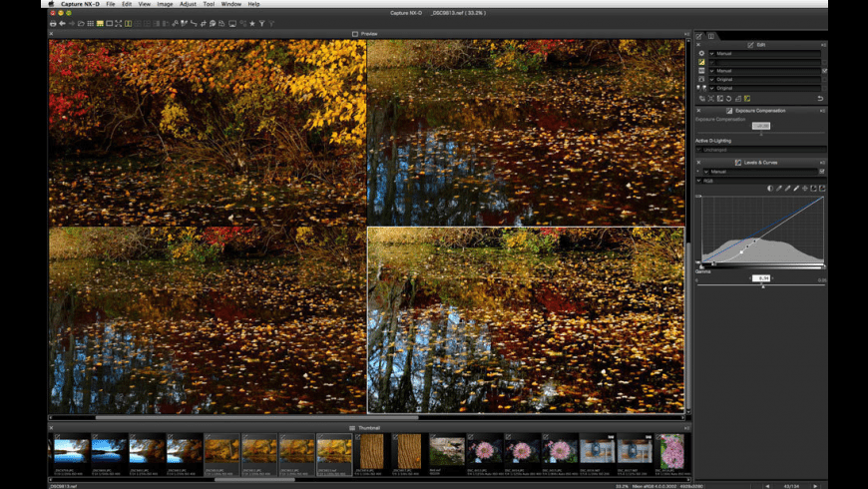Pick the black point eyedropper
This screenshot has height=489, width=868.
[779, 189]
